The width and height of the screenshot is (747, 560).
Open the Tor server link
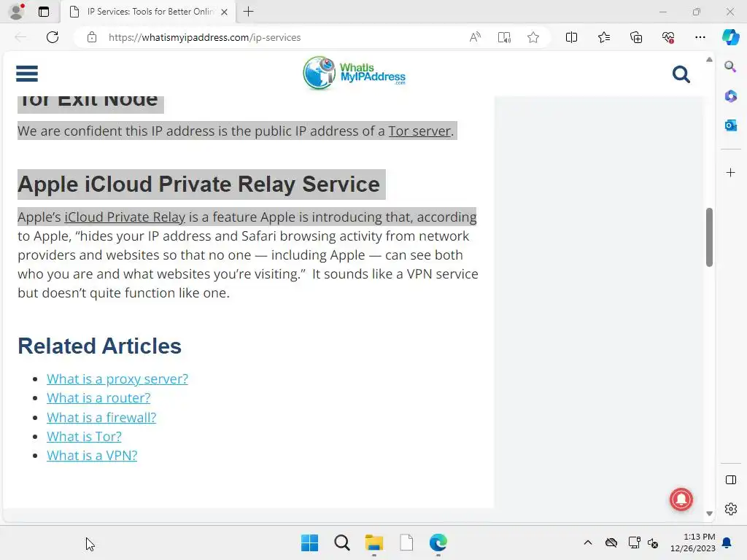[419, 131]
